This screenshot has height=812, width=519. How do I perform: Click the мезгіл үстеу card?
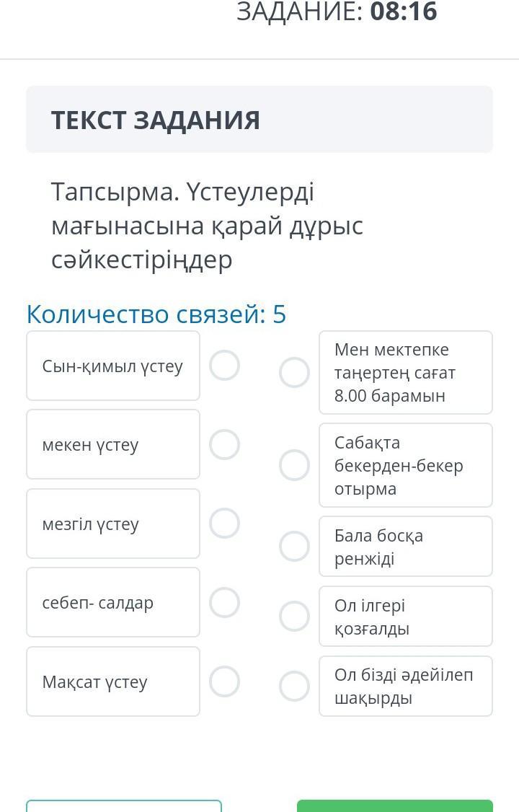coord(113,524)
